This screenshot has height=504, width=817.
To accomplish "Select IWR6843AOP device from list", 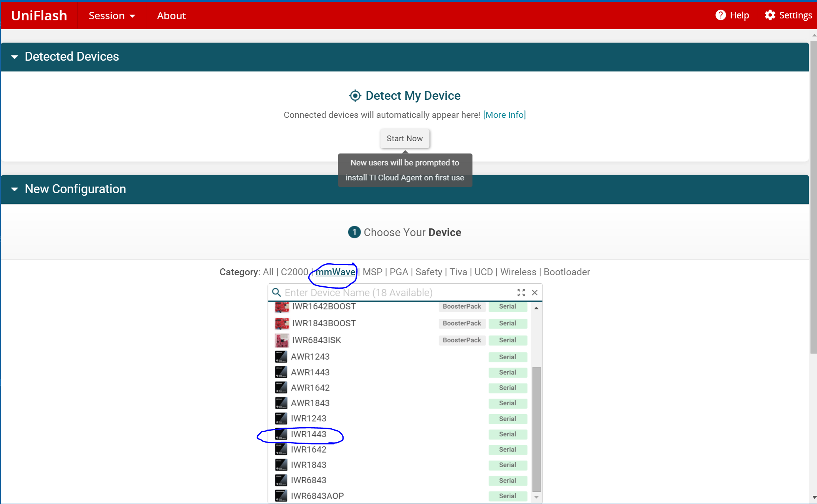I will (x=401, y=496).
